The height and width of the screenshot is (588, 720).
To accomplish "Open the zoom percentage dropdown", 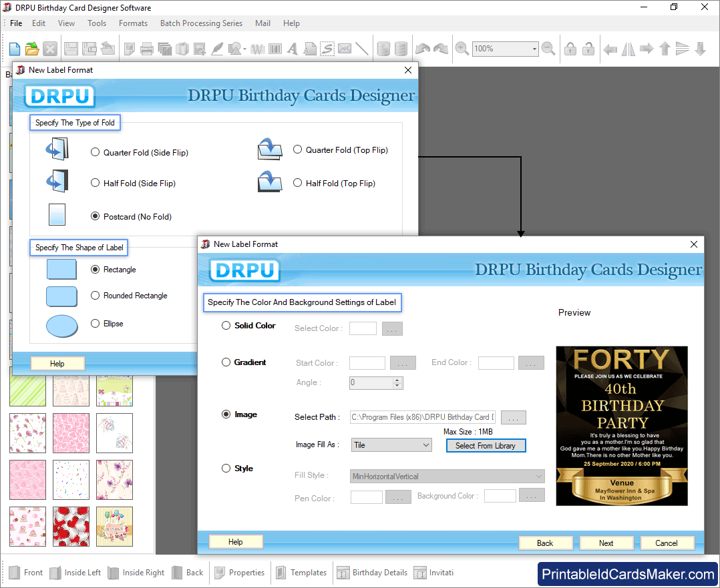I will [x=534, y=49].
